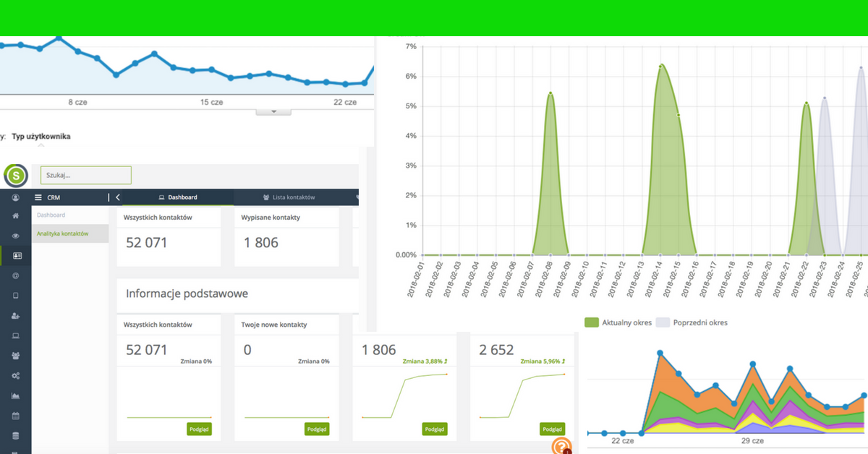Click the 7% y-axis label

[x=411, y=46]
